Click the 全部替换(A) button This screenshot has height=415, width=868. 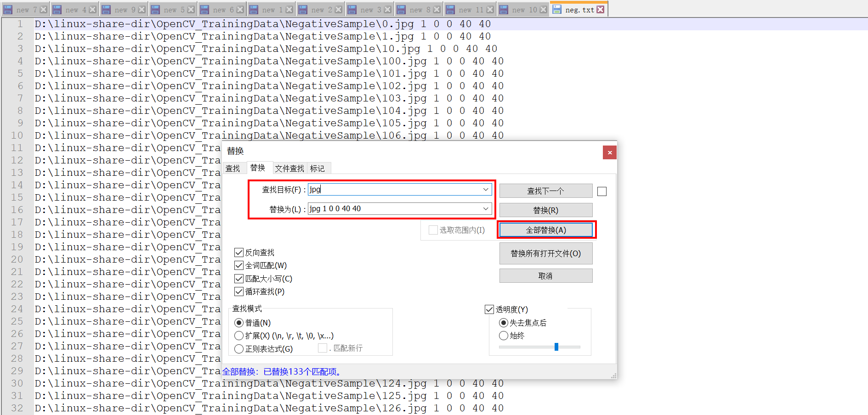(x=546, y=230)
